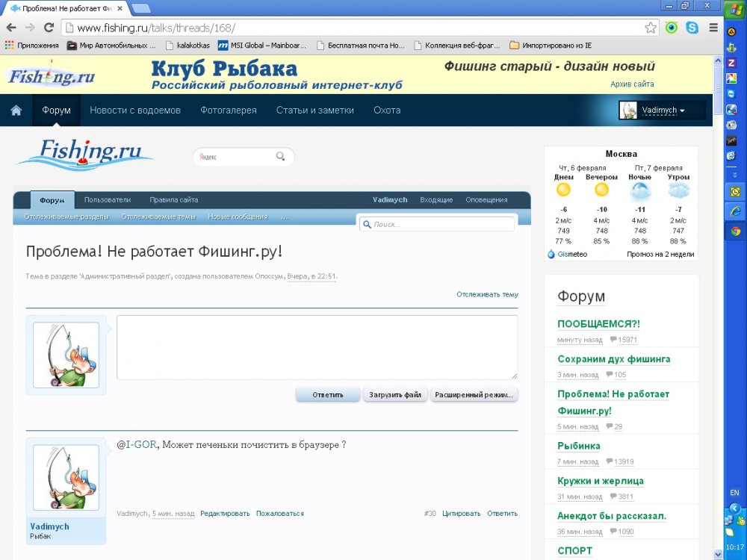Screen dimensions: 747x560
Task: Click inside the reply message text area
Action: click(317, 347)
